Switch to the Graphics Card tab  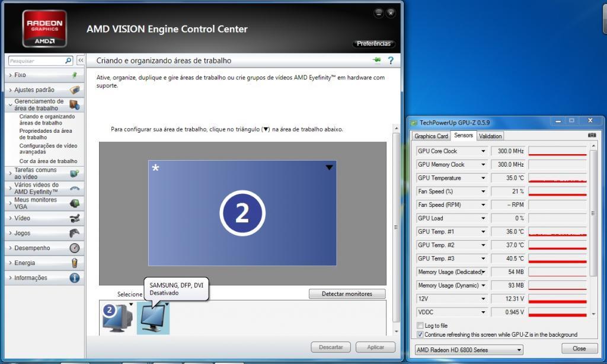[x=431, y=136]
